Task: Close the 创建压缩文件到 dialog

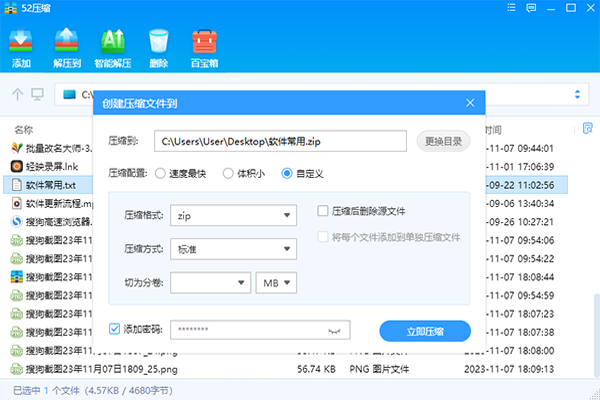Action: pos(470,102)
